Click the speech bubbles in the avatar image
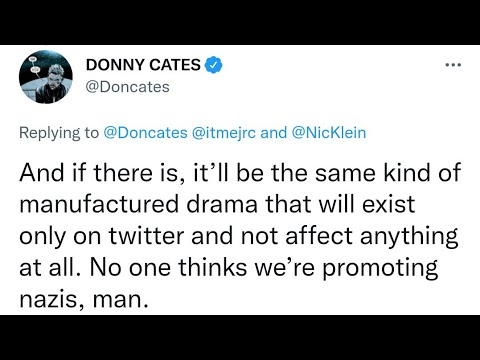 click(x=34, y=66)
